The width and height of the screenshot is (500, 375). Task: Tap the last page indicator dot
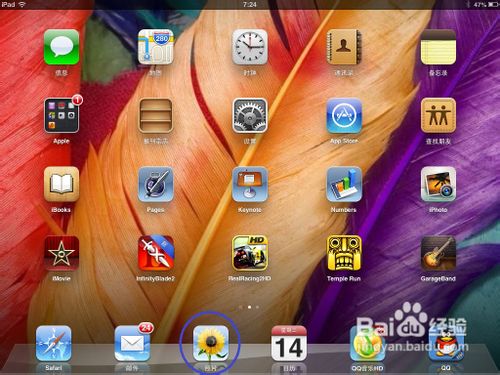point(257,307)
